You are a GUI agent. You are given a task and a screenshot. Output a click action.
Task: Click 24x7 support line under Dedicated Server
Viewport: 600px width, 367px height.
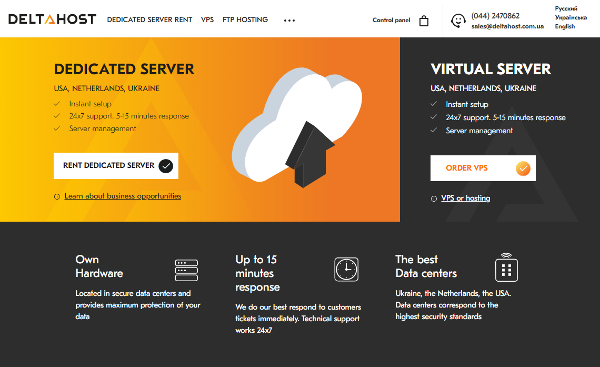129,116
